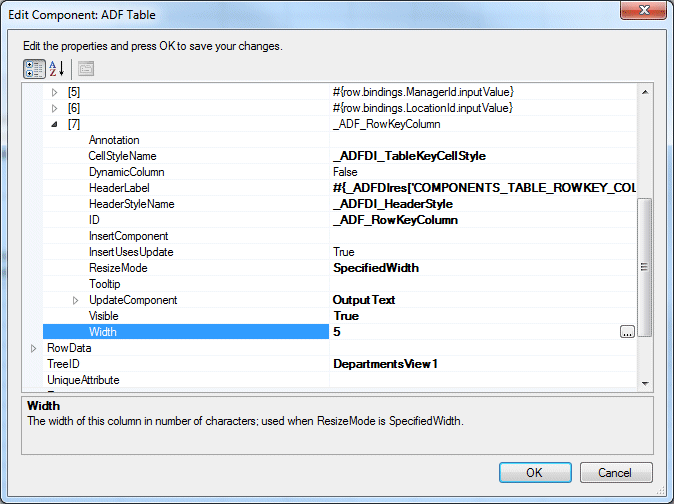
Task: Click the COMPONENTS_TABLE_ROWKEY HeaderLabel value
Action: coord(484,188)
